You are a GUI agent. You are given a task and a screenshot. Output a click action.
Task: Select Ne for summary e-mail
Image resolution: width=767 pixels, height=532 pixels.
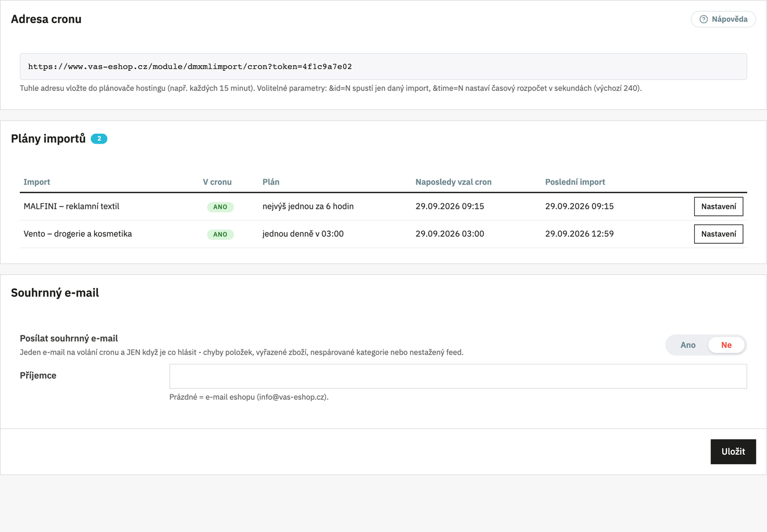pyautogui.click(x=726, y=345)
